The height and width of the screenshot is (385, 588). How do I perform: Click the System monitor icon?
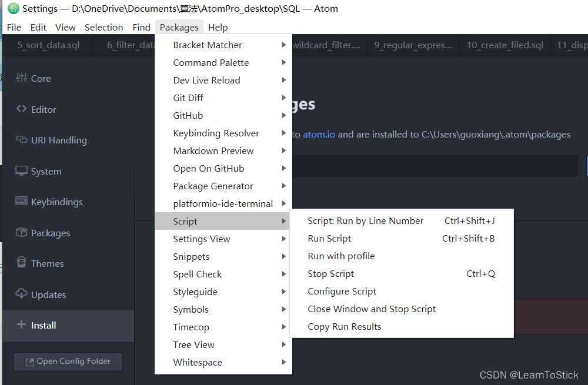tap(21, 170)
